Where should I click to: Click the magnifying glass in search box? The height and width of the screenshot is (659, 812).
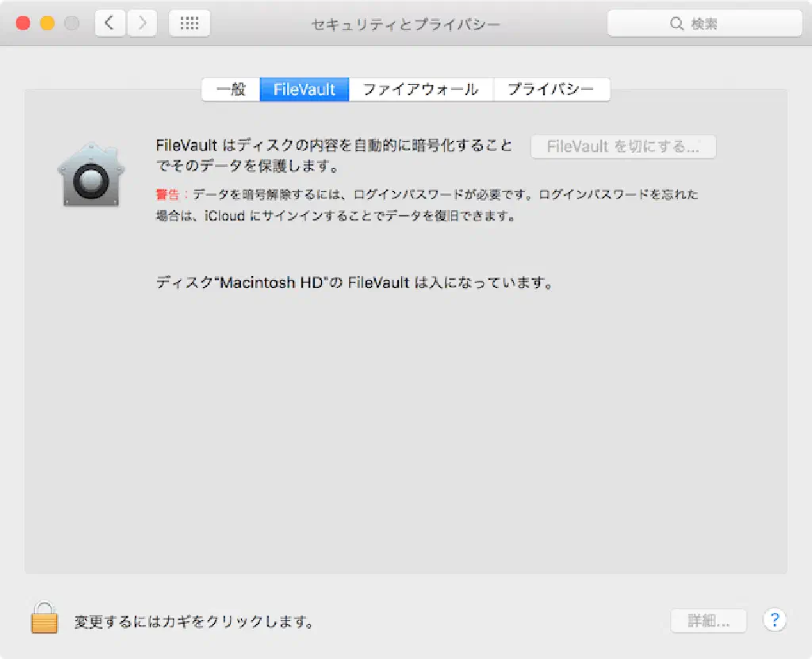[x=677, y=24]
